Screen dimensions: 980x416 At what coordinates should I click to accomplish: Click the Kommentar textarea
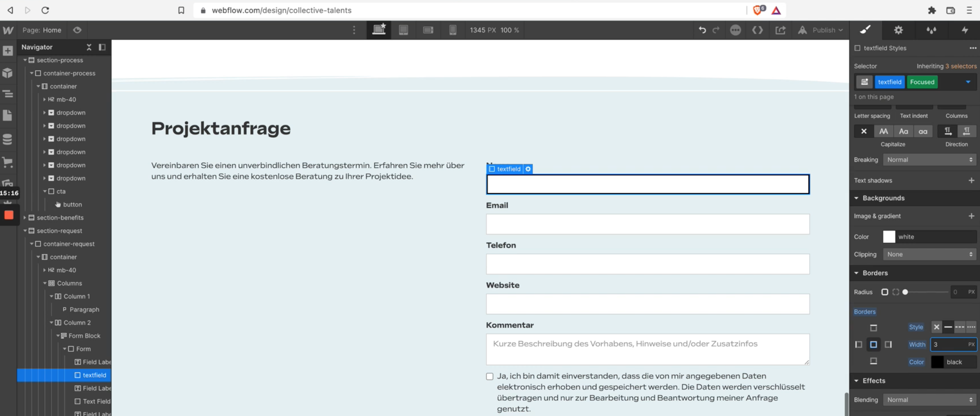(648, 349)
